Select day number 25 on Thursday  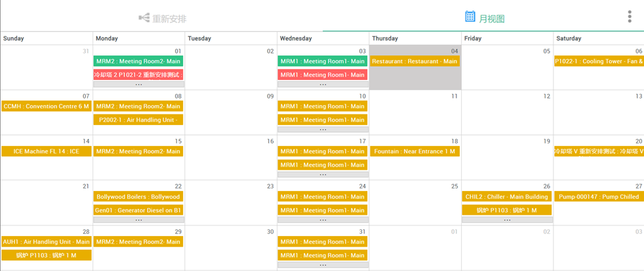click(454, 186)
